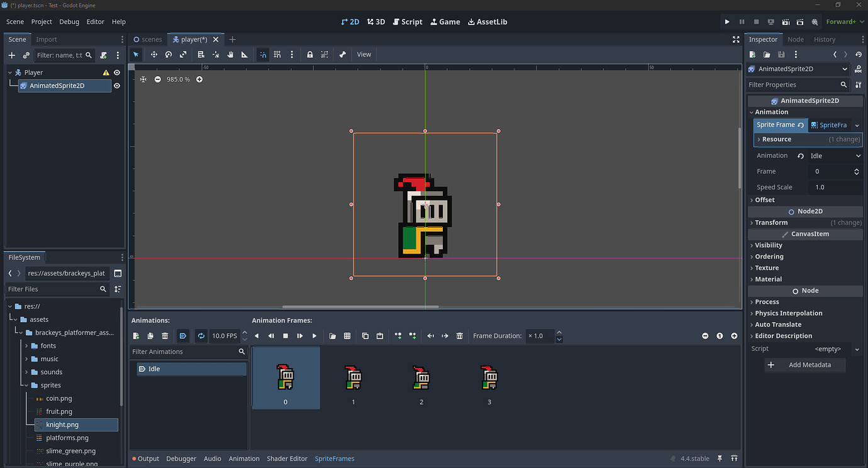Open the Shader Editor bottom panel

[x=287, y=459]
